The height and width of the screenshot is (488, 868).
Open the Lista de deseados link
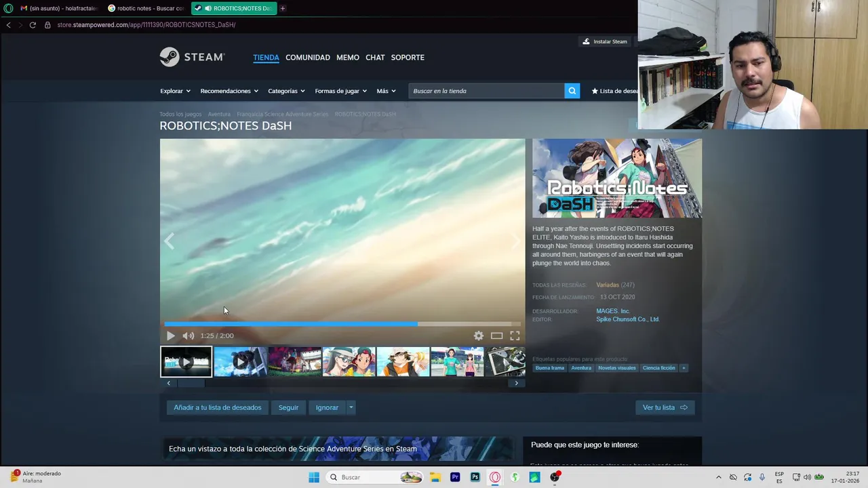[x=614, y=91]
